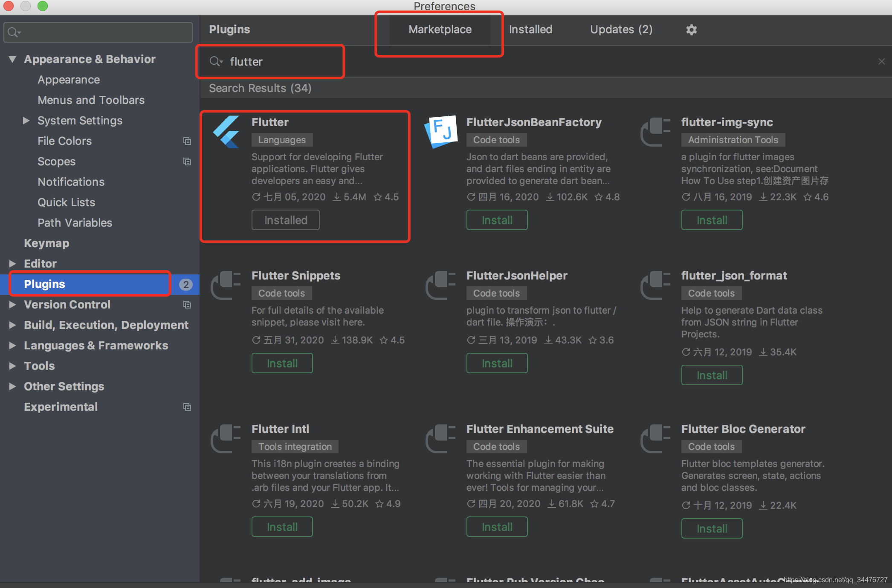Click the Flutter Snippets plugin icon

(226, 283)
